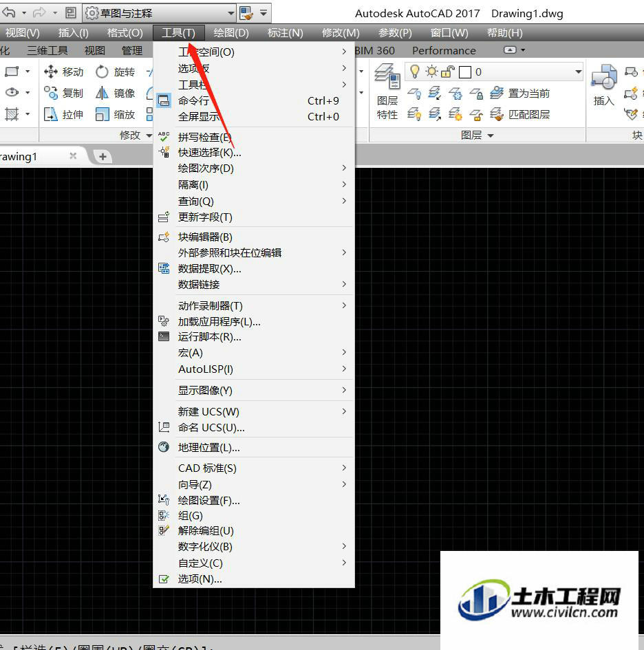Click the layer Unisolate icon
The height and width of the screenshot is (650, 644).
435,114
